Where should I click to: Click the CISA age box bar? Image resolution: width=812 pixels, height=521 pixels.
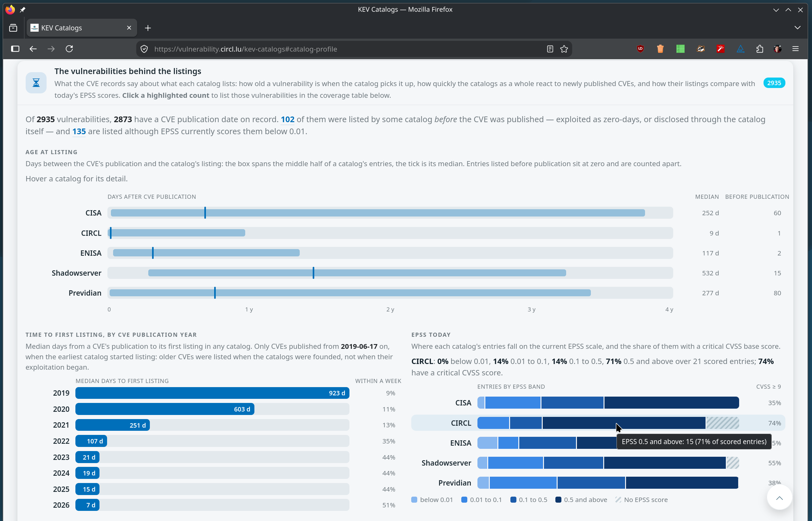click(378, 213)
